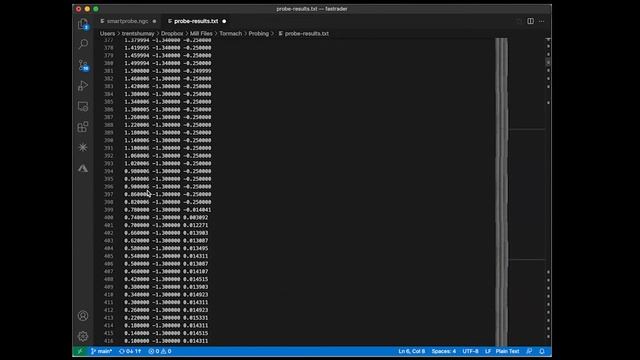Place cursor on line 381 value -0.249999
This screenshot has height=360, width=640.
pos(197,71)
